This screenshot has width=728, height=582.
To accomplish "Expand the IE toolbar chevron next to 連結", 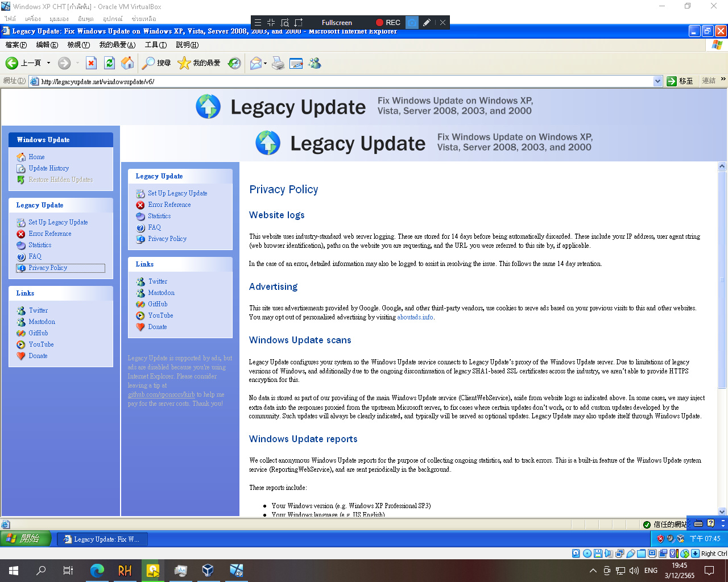I will click(x=723, y=80).
